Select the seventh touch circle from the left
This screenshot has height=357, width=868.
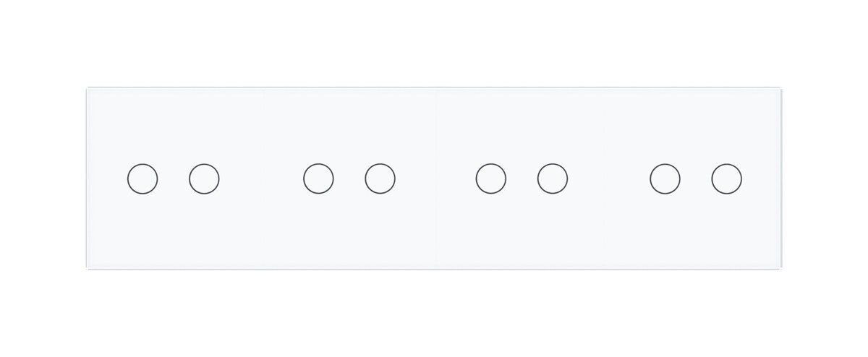point(665,178)
